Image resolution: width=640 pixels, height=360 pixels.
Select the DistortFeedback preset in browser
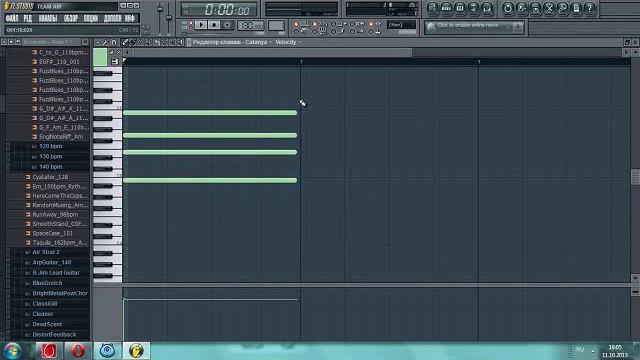click(54, 335)
